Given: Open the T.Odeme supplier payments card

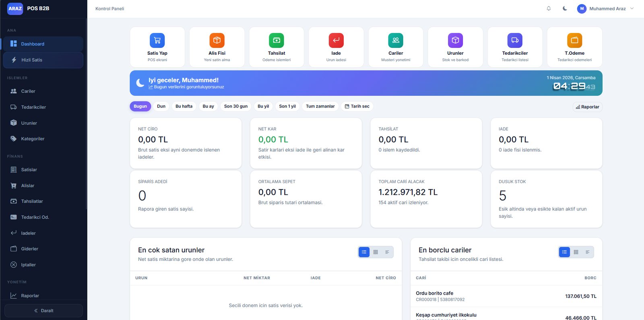Looking at the screenshot, I should pyautogui.click(x=574, y=47).
